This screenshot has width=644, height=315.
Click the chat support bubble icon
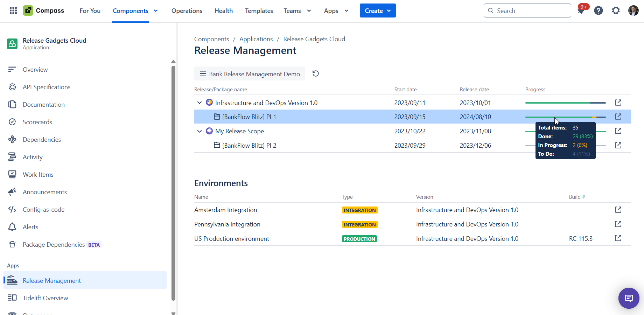pyautogui.click(x=629, y=298)
